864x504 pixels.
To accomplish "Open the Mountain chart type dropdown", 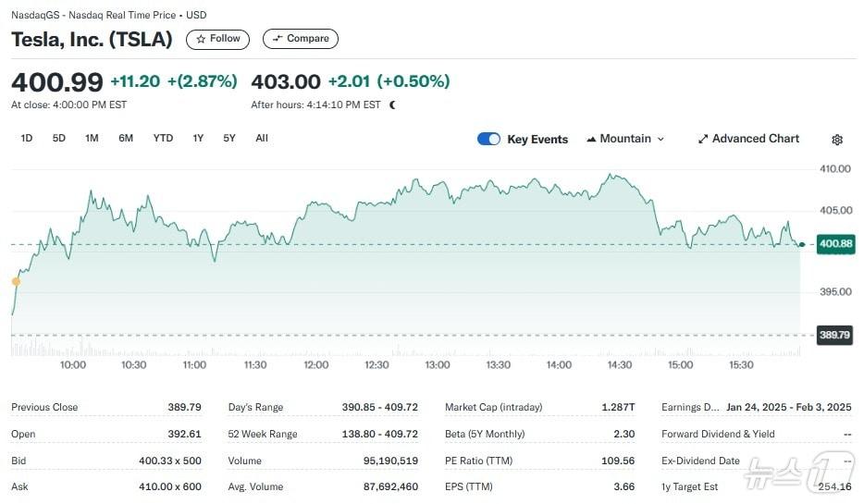I will click(625, 139).
